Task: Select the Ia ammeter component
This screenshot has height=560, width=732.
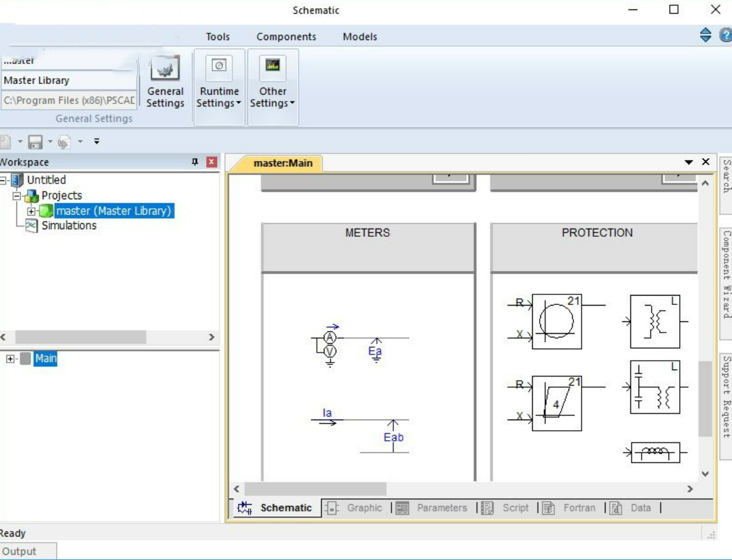Action: 327,417
